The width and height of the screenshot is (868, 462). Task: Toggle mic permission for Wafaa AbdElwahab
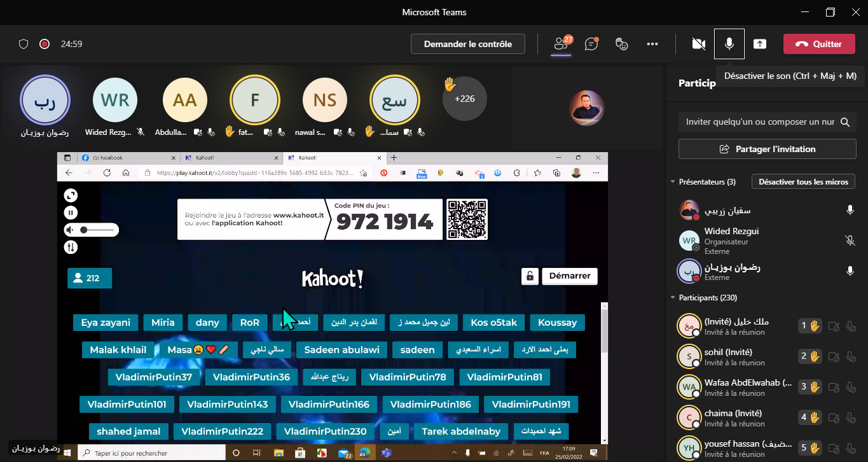tap(852, 388)
